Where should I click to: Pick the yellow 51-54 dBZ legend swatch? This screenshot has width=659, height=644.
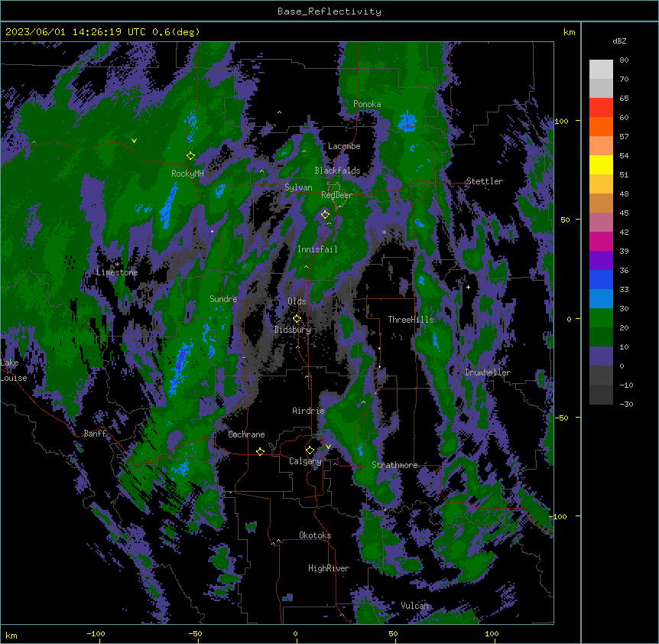point(601,164)
